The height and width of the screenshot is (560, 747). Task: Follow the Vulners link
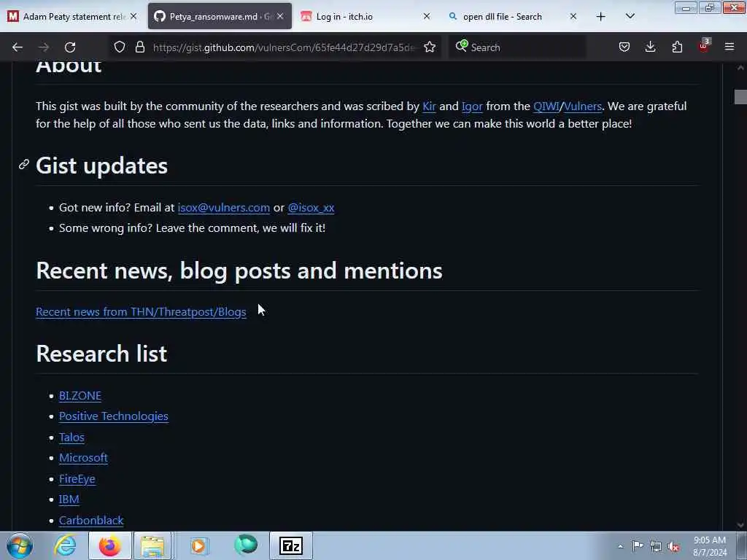coord(583,106)
